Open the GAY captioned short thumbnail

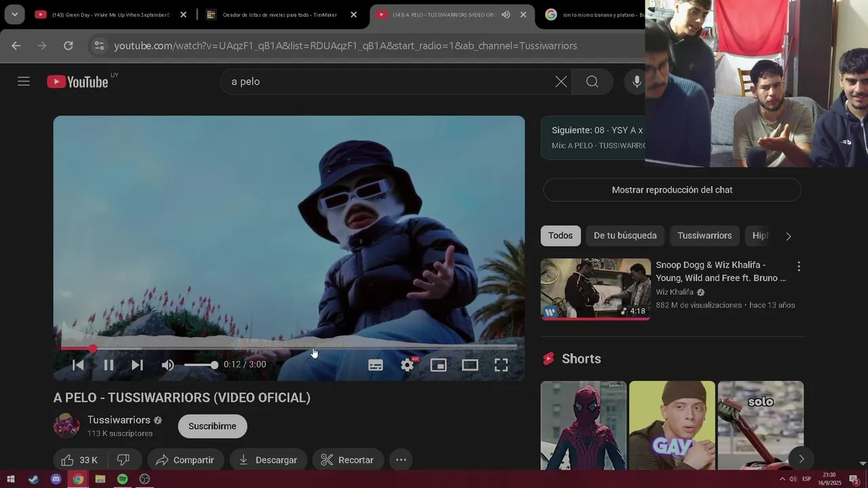[x=672, y=426]
